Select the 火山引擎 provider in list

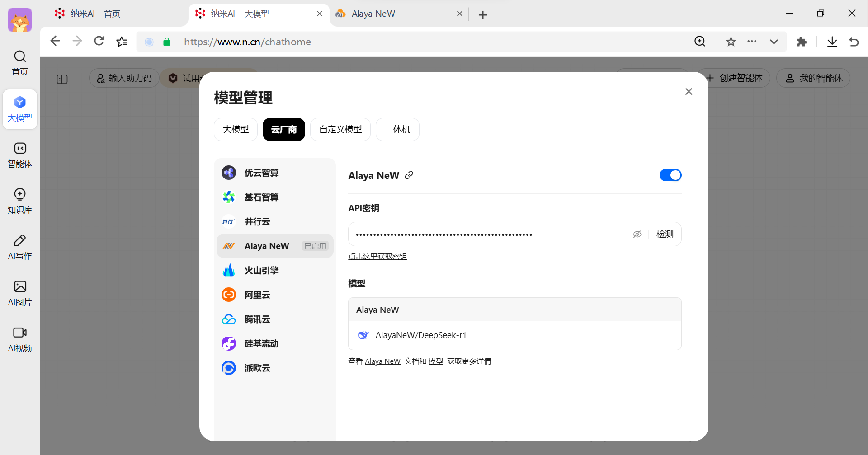pyautogui.click(x=261, y=270)
